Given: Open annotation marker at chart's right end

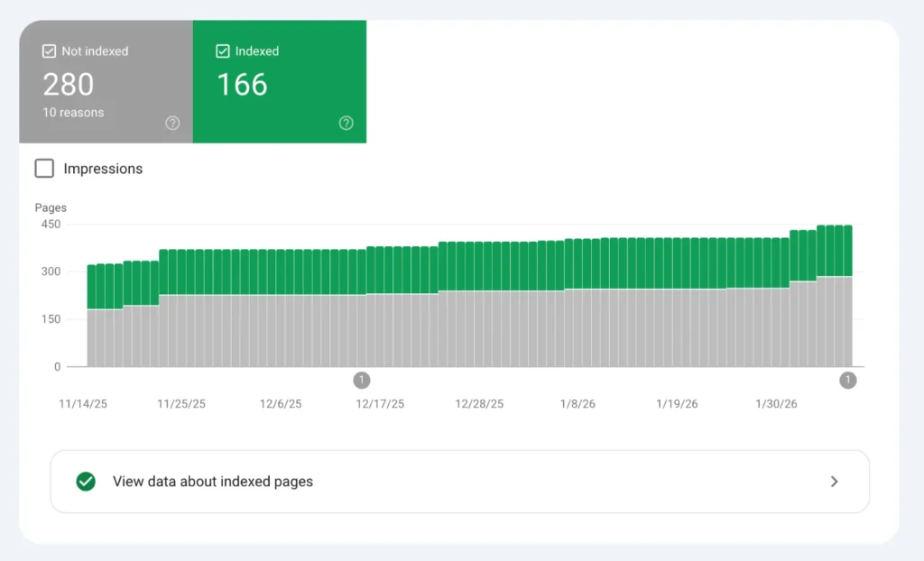Looking at the screenshot, I should (x=848, y=380).
